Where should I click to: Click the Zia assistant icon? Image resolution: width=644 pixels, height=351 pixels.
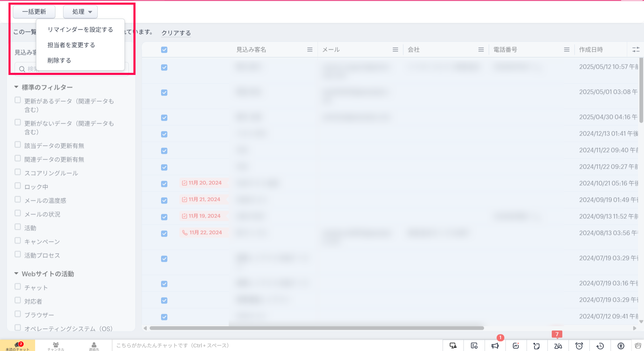pos(558,346)
